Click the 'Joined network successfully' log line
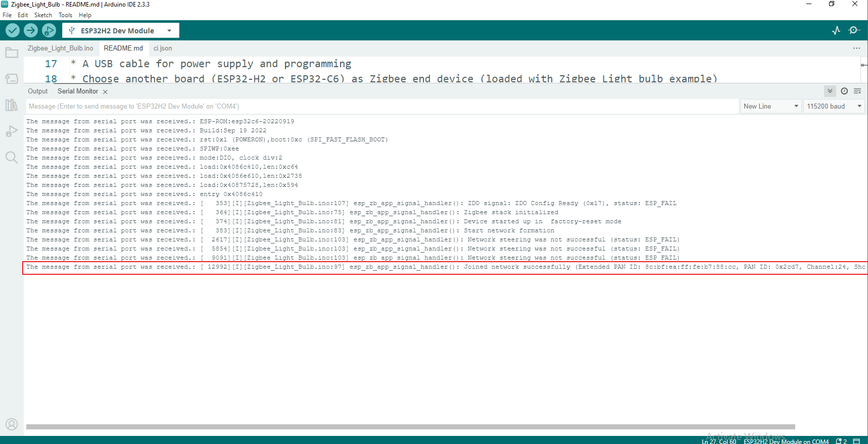Image resolution: width=868 pixels, height=444 pixels. point(446,267)
